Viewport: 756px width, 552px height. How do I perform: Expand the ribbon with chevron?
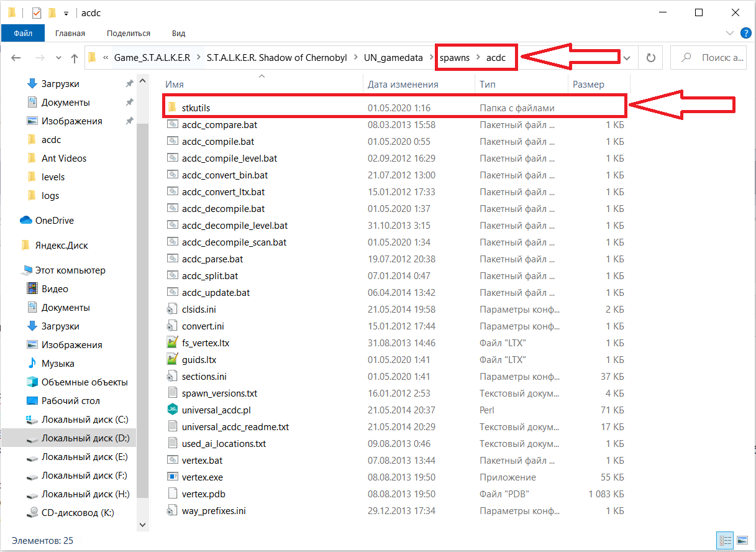[730, 33]
